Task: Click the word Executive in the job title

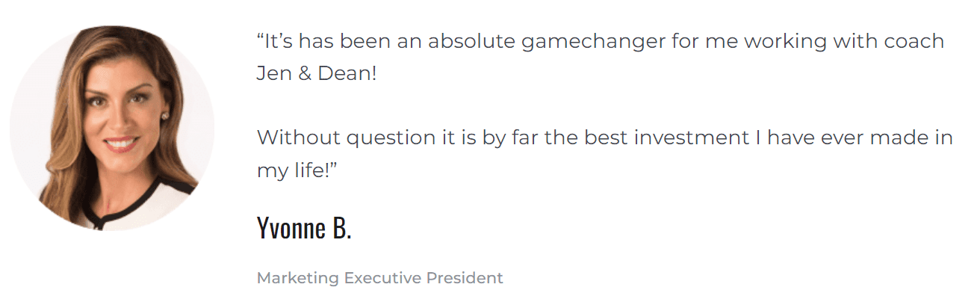Action: click(382, 278)
